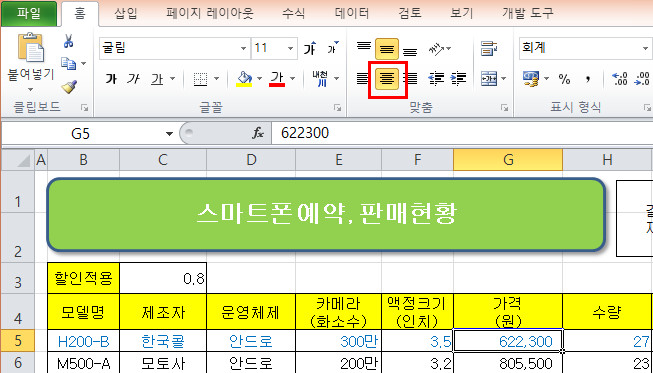
Task: Click the copy icon in clipboard group
Action: coord(69,63)
